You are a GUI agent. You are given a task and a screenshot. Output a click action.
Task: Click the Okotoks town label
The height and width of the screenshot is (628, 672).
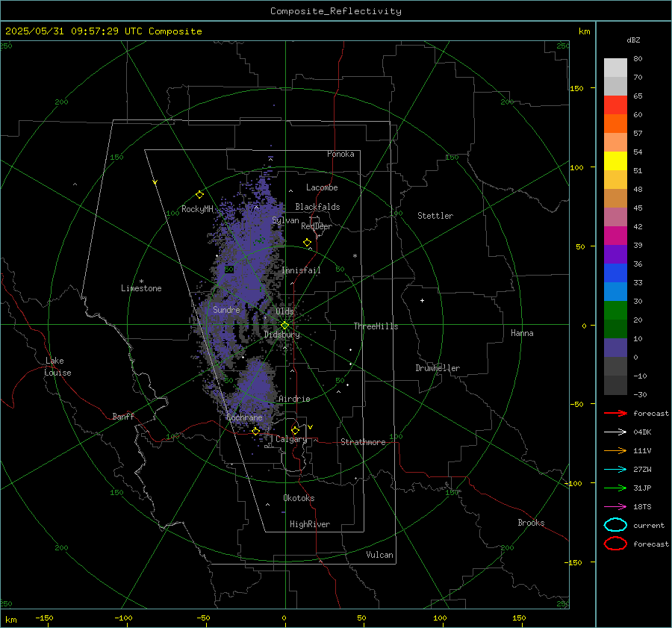click(299, 498)
